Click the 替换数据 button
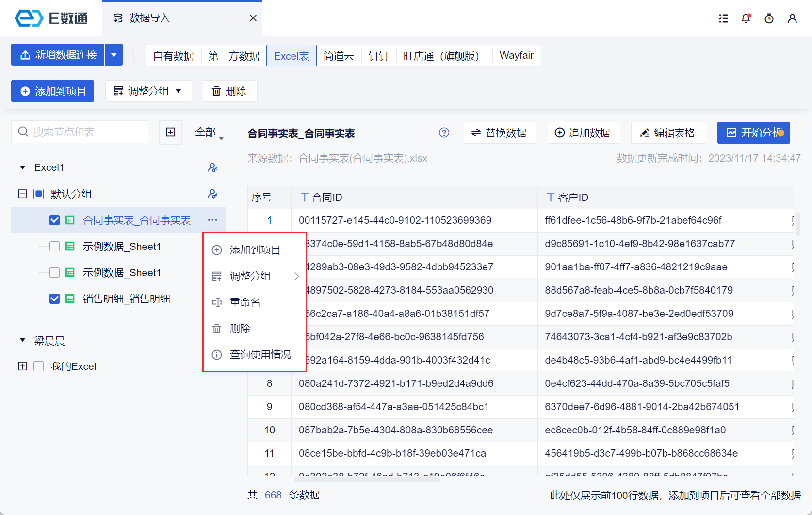 (x=500, y=133)
